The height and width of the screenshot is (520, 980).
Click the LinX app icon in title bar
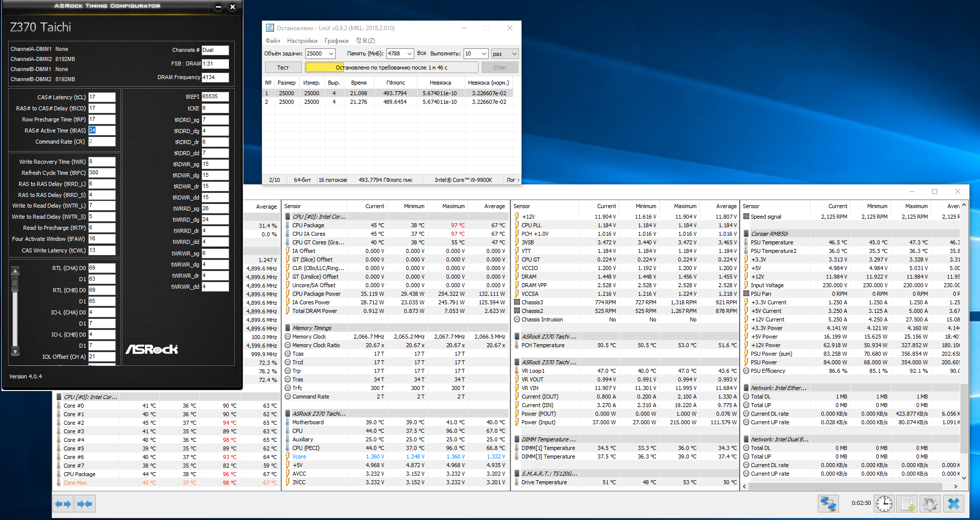pyautogui.click(x=270, y=28)
